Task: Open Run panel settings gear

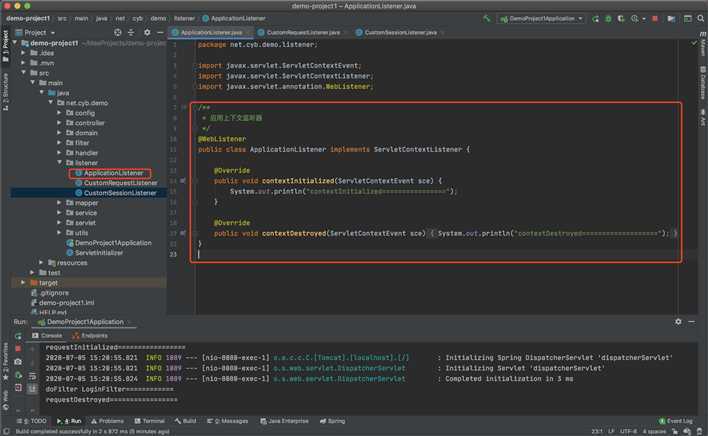Action: coord(678,322)
